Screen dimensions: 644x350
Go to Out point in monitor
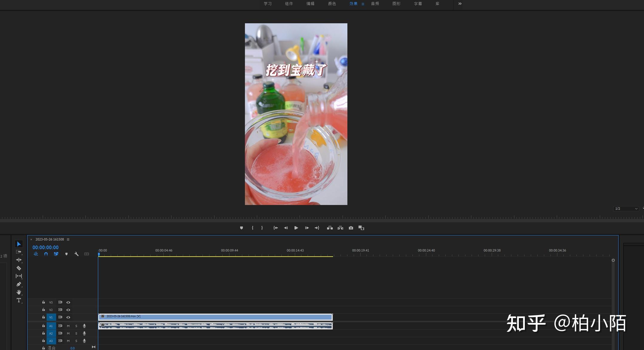(317, 228)
